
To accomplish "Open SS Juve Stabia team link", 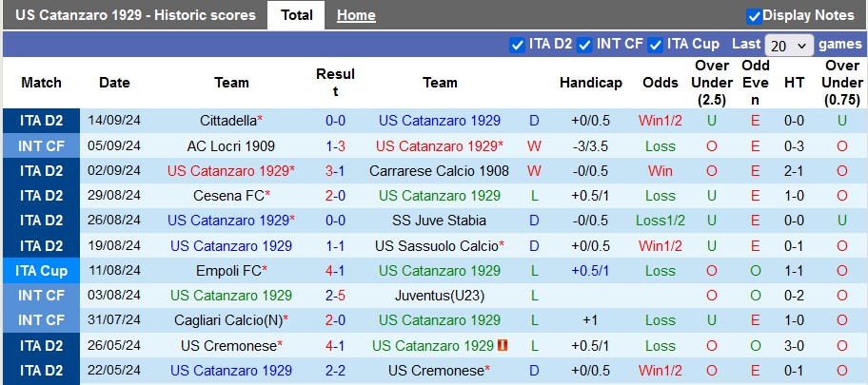I will pyautogui.click(x=440, y=221).
